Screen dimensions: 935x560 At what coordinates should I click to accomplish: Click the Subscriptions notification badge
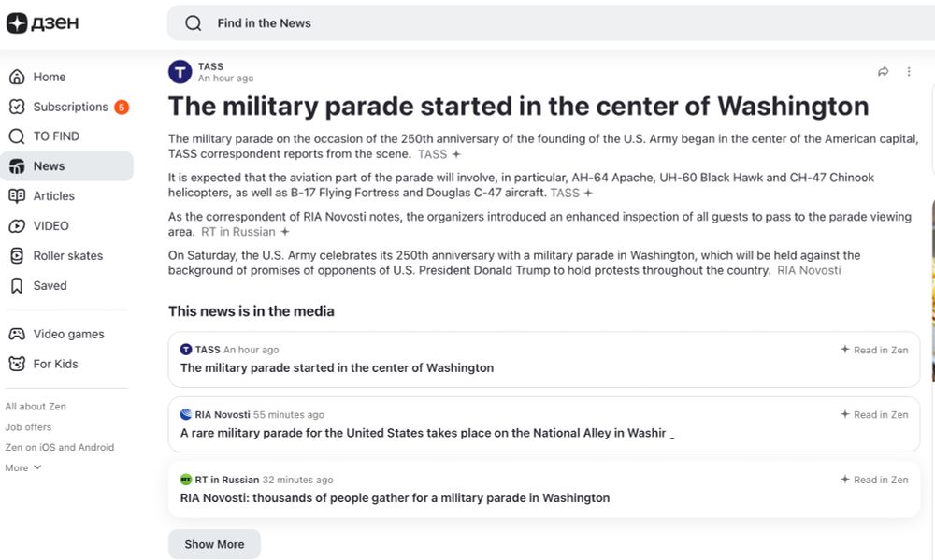coord(122,107)
